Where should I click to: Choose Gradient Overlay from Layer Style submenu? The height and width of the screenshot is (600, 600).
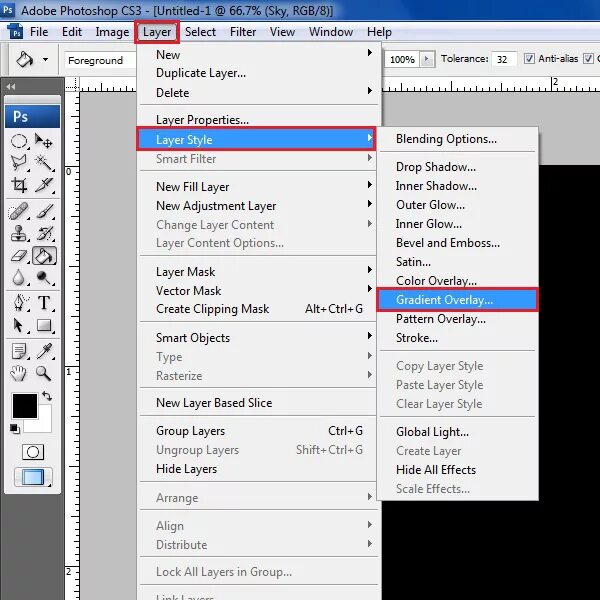tap(457, 300)
